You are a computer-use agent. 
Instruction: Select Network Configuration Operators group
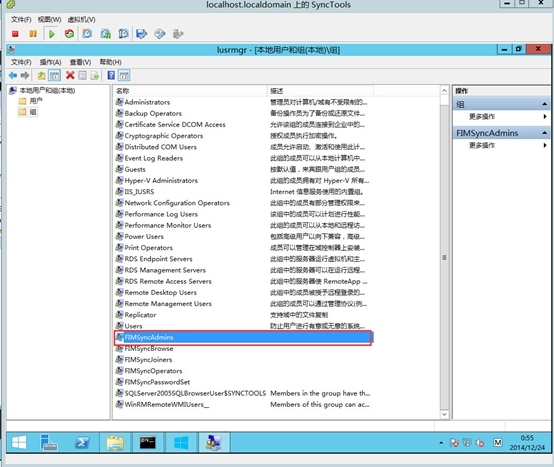177,203
